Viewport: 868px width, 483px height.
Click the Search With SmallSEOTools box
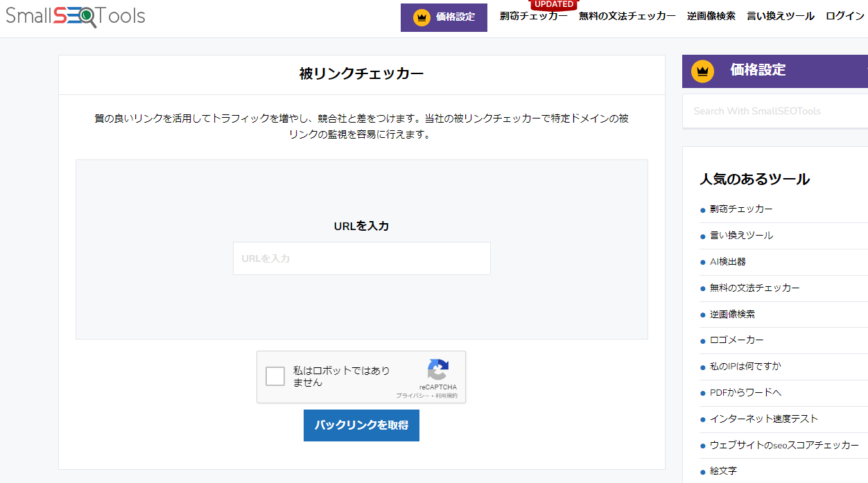[773, 111]
